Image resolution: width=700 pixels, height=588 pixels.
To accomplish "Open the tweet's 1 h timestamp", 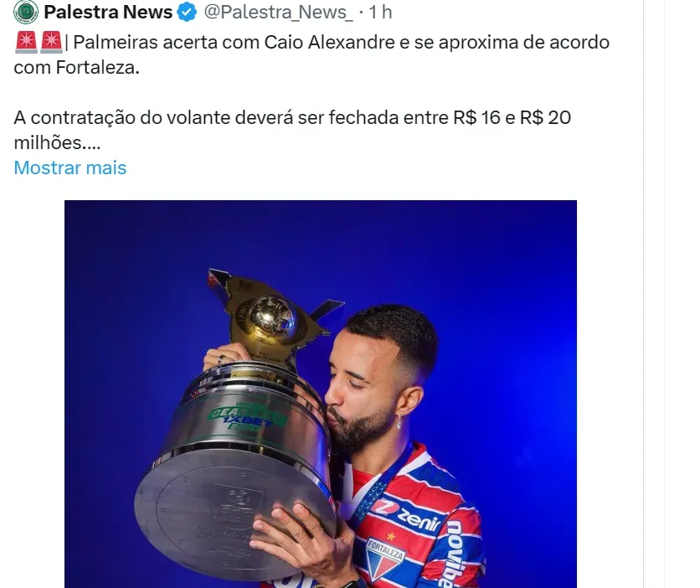I will coord(380,12).
